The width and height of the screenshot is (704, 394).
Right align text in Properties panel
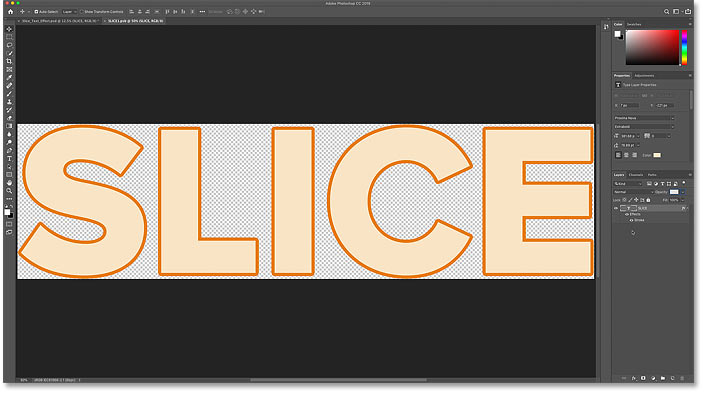pos(634,155)
